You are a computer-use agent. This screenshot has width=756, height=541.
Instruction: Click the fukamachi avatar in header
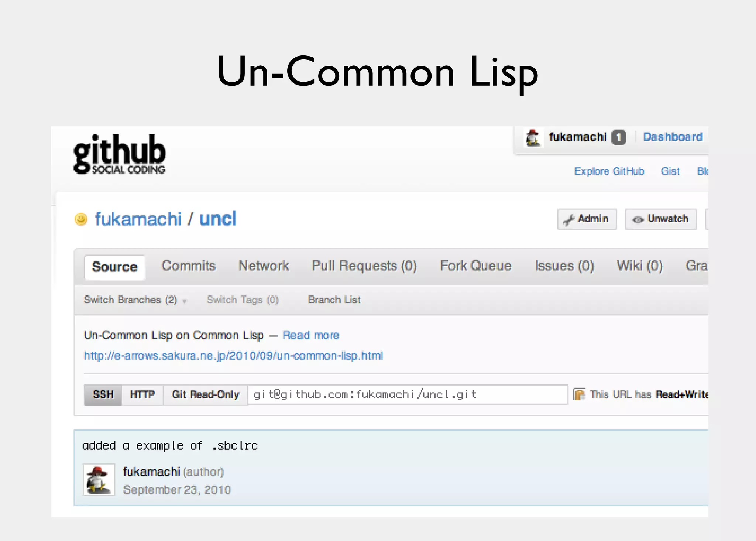tap(533, 138)
